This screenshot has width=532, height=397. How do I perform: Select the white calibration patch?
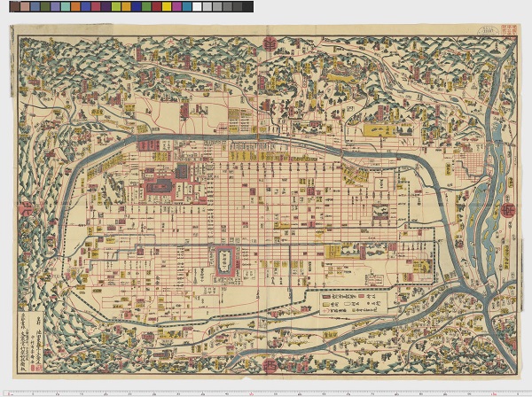(197, 7)
